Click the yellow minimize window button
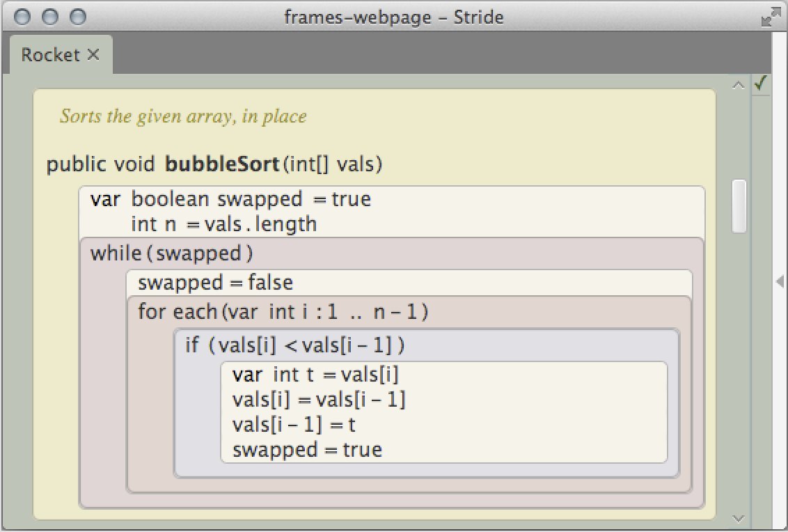 point(50,17)
